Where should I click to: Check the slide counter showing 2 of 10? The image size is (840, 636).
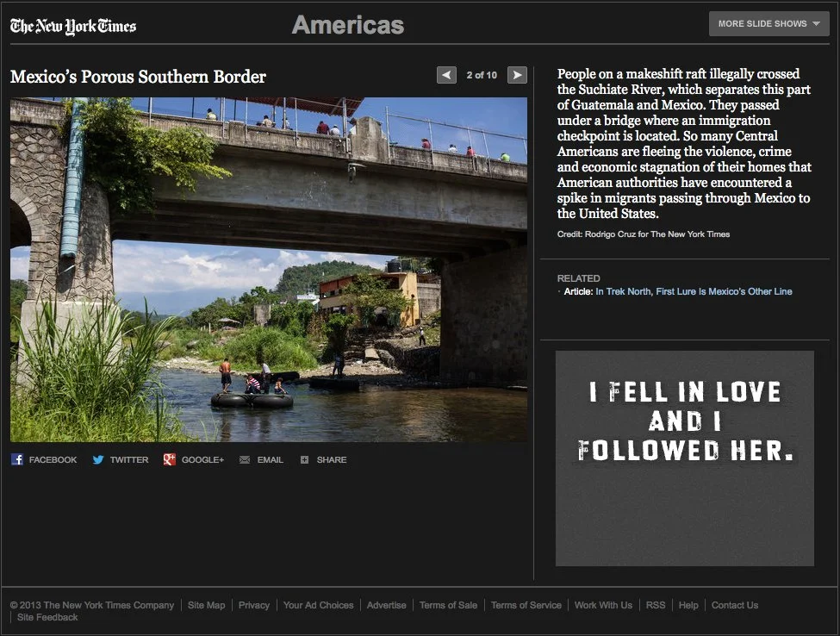pyautogui.click(x=481, y=75)
